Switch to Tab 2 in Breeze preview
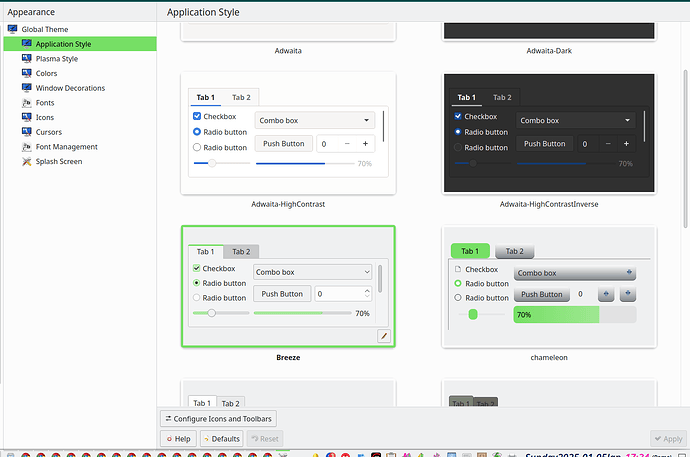Viewport: 690px width, 457px height. (241, 252)
